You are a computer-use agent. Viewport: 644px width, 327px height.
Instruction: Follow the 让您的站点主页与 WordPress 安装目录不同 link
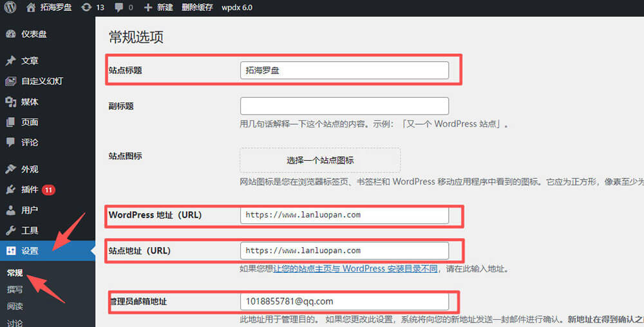click(355, 268)
